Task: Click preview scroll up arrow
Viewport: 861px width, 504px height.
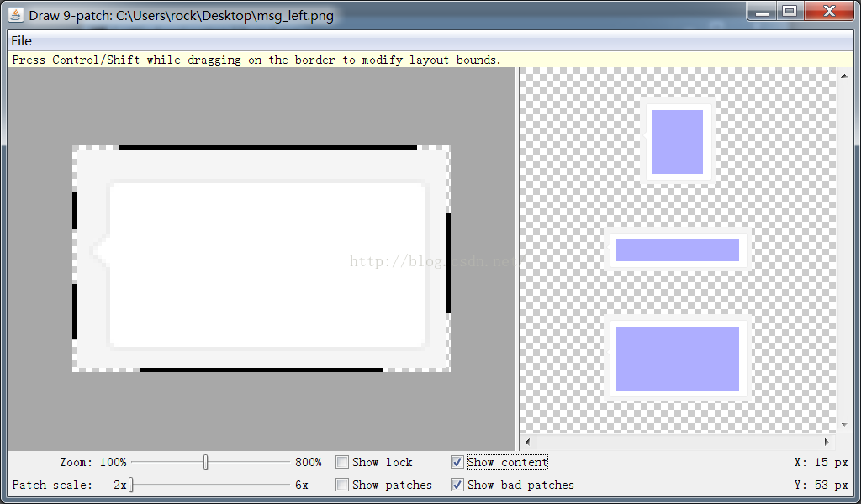Action: click(x=844, y=76)
